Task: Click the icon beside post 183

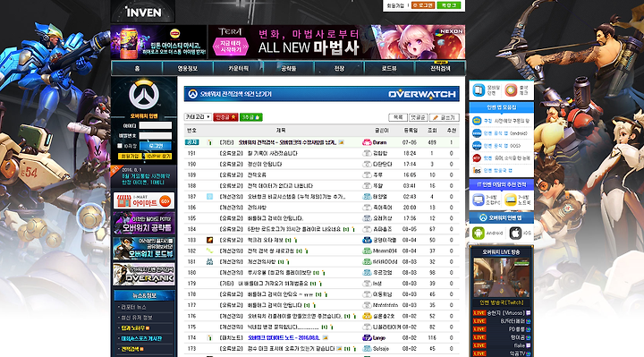Action: (x=209, y=240)
